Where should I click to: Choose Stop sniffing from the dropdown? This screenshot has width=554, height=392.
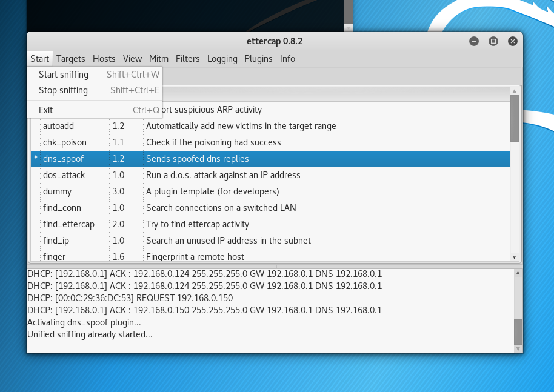95,90
